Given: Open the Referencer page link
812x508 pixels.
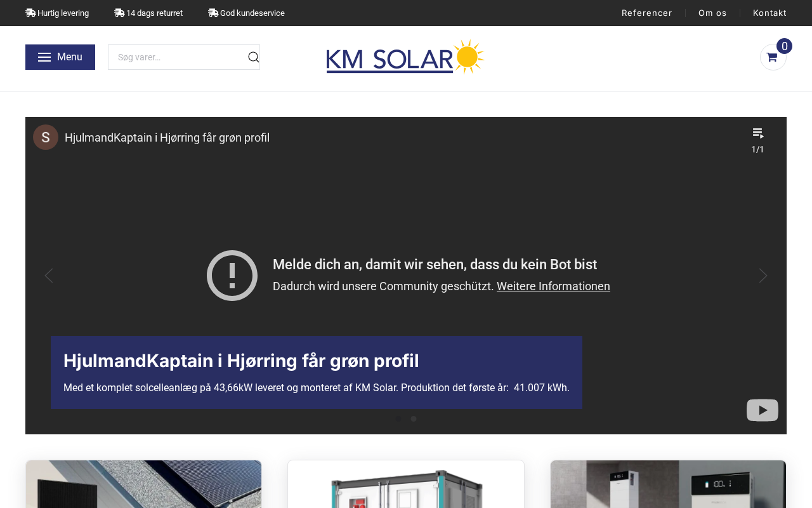Looking at the screenshot, I should (x=647, y=13).
